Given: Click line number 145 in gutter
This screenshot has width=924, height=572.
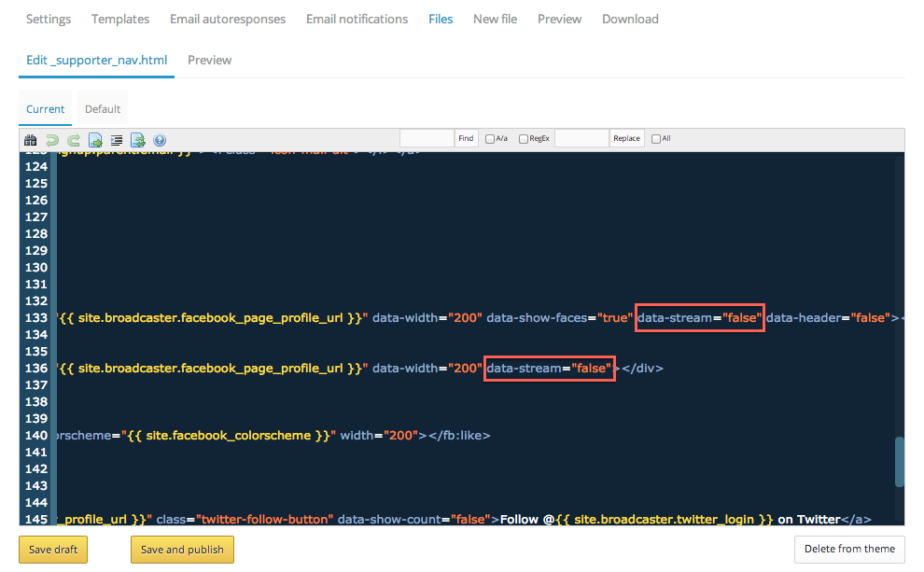Looking at the screenshot, I should tap(36, 520).
